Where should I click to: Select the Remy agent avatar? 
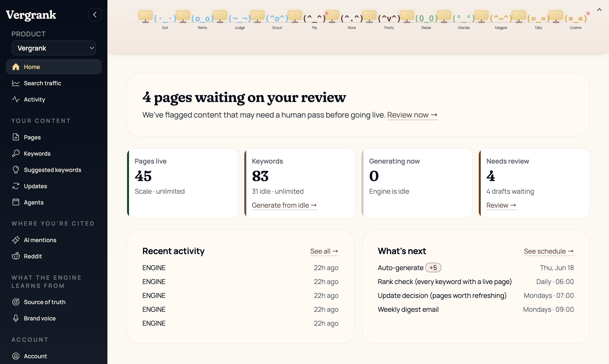pos(202,18)
